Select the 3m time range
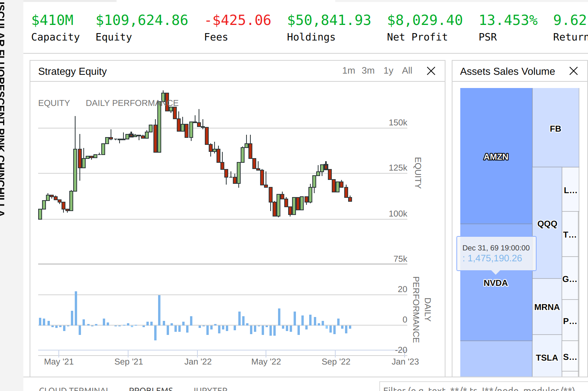This screenshot has height=391, width=588. (368, 70)
